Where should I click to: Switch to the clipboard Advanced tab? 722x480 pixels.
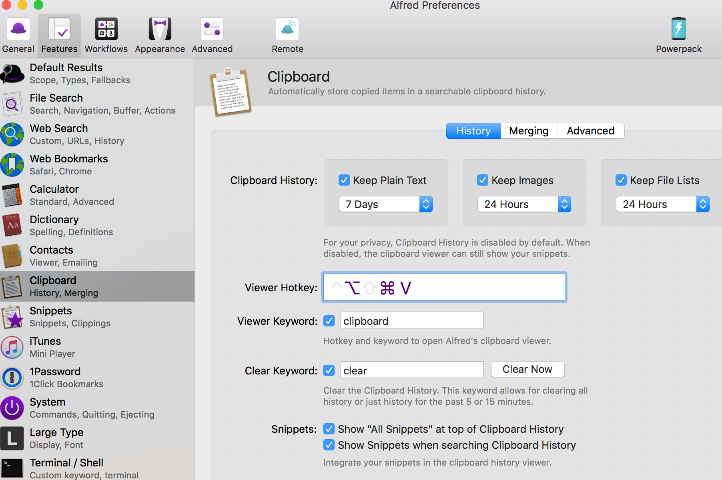point(590,131)
